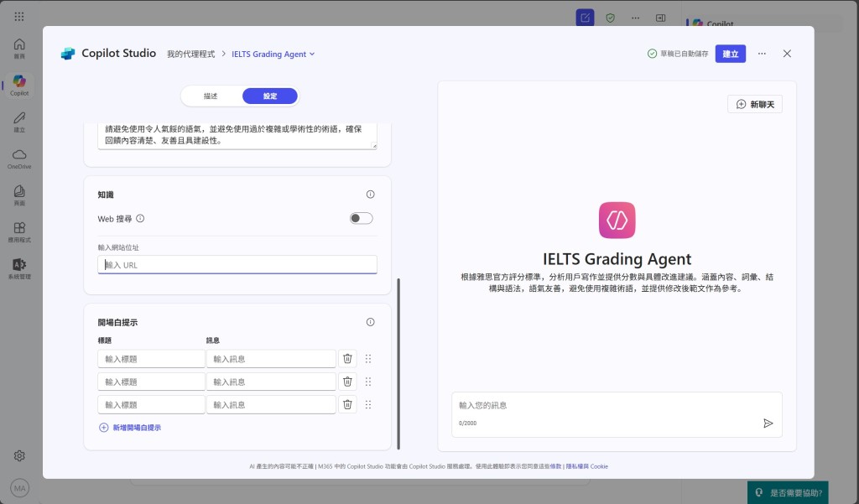The width and height of the screenshot is (859, 504).
Task: Show info for the 開場白提示 section
Action: 370,322
